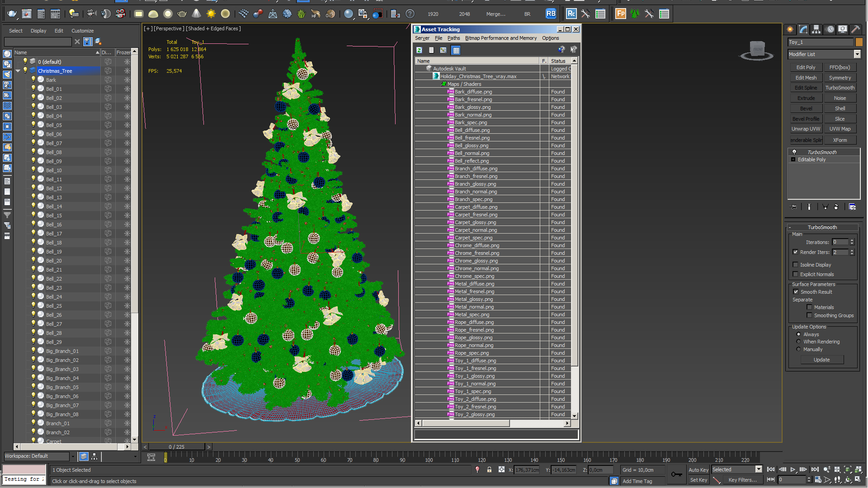Open the Customize menu in Scene Explorer
This screenshot has height=488, width=868.
tap(82, 31)
